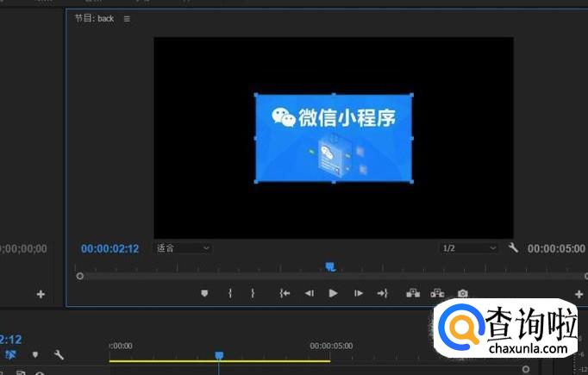Export frame with the camera icon
Screen dimensions: 588x375
[x=463, y=294]
